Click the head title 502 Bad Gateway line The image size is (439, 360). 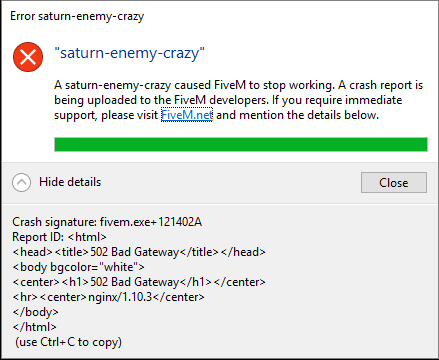(x=139, y=252)
